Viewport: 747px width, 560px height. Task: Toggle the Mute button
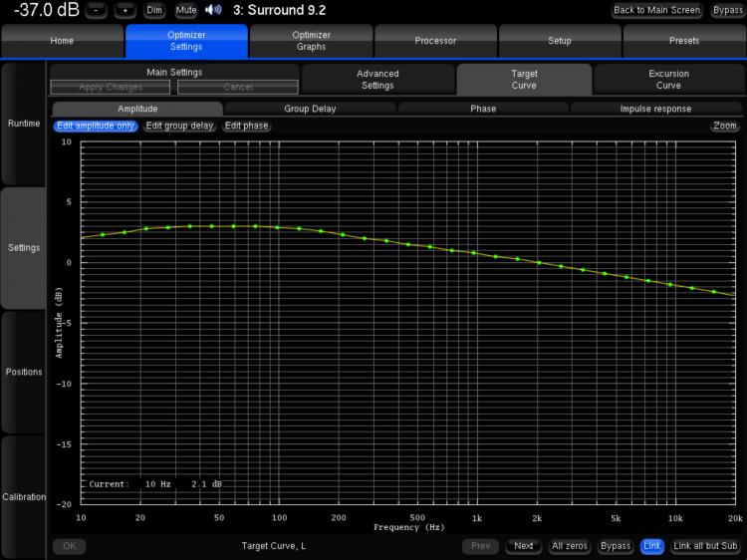(186, 10)
